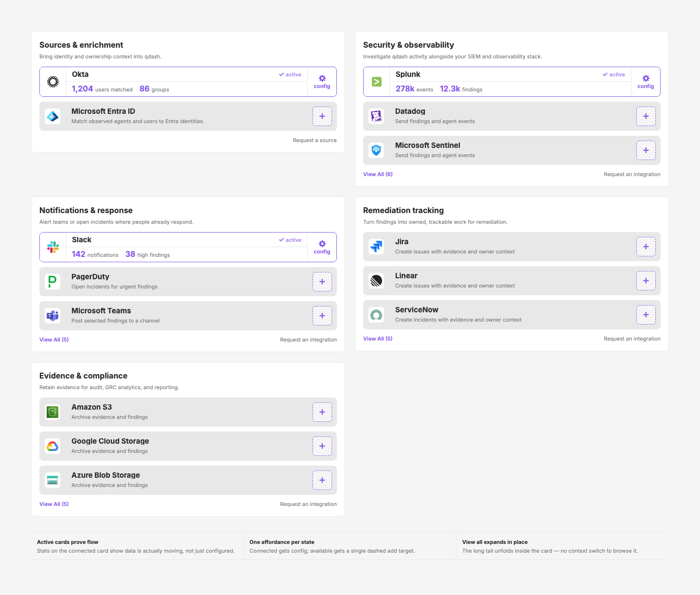This screenshot has height=595, width=700.
Task: Add the Jira integration
Action: point(646,247)
